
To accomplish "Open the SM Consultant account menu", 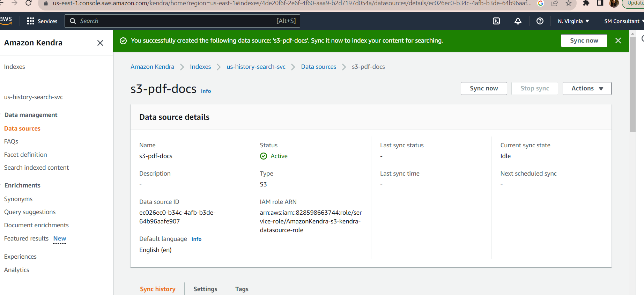I will point(624,21).
